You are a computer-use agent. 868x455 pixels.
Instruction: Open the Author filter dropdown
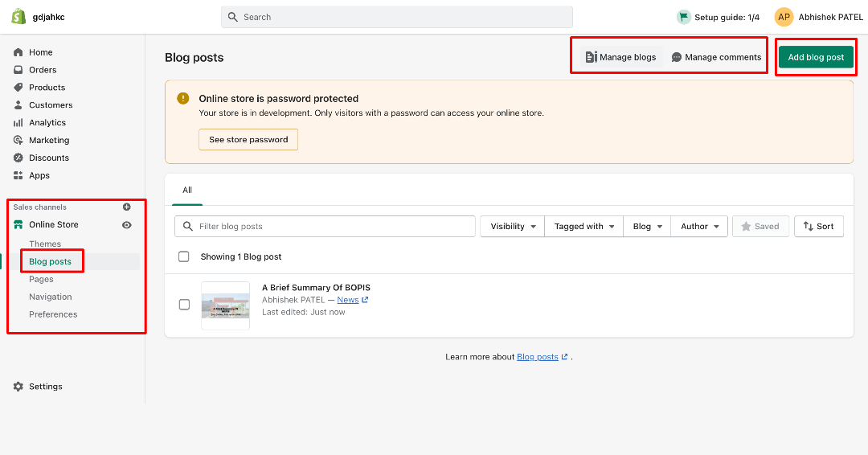(699, 227)
